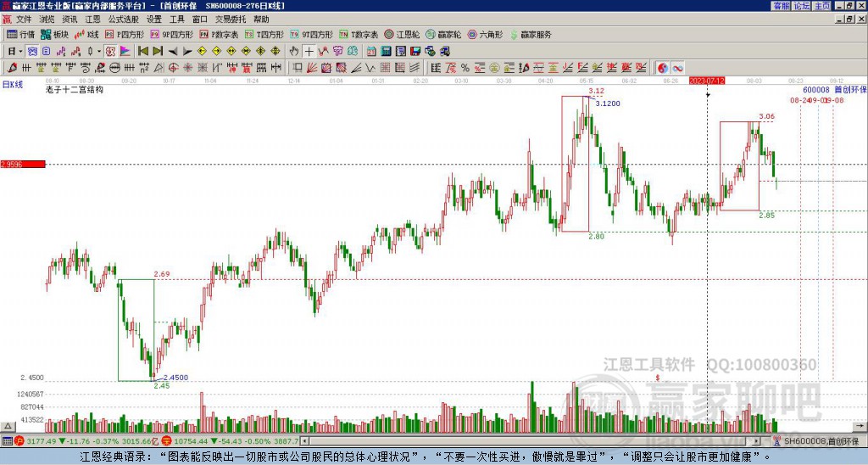This screenshot has height=465, width=868.
Task: Select the red starburst tool
Action: coord(187,68)
